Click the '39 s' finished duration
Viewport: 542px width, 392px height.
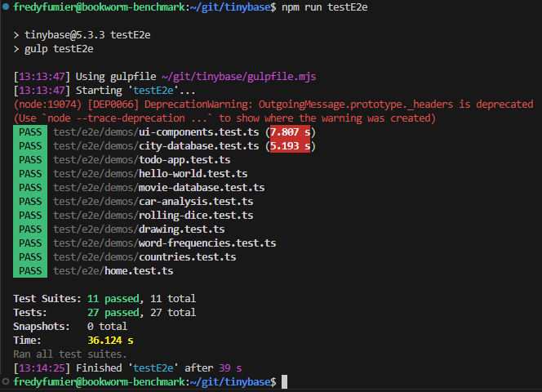click(x=230, y=367)
